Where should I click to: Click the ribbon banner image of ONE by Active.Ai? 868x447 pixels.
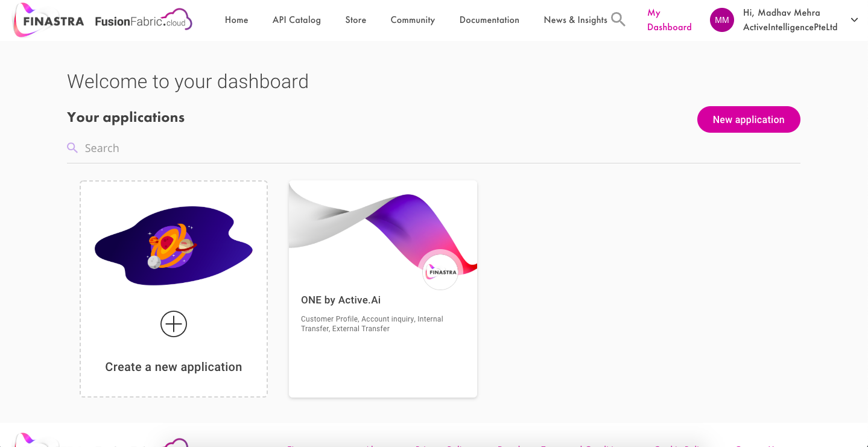point(383,227)
